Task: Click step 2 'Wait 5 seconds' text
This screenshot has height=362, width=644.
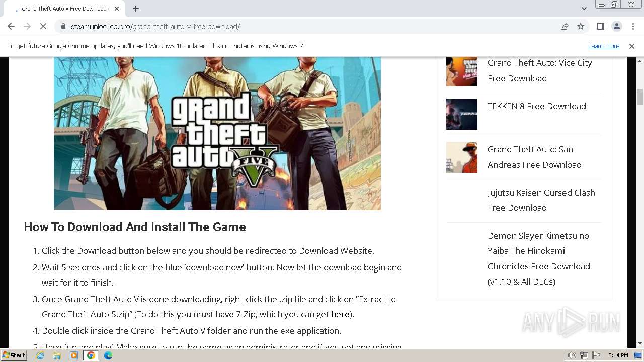Action: [x=222, y=275]
